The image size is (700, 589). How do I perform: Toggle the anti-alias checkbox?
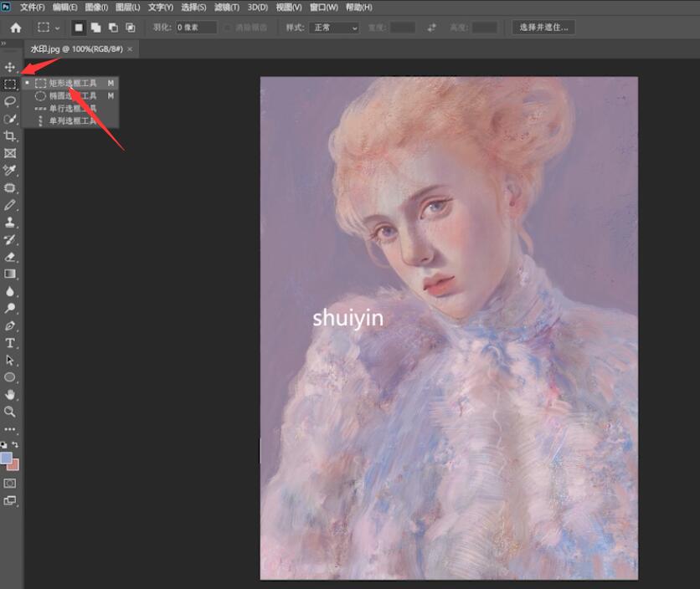pos(228,28)
